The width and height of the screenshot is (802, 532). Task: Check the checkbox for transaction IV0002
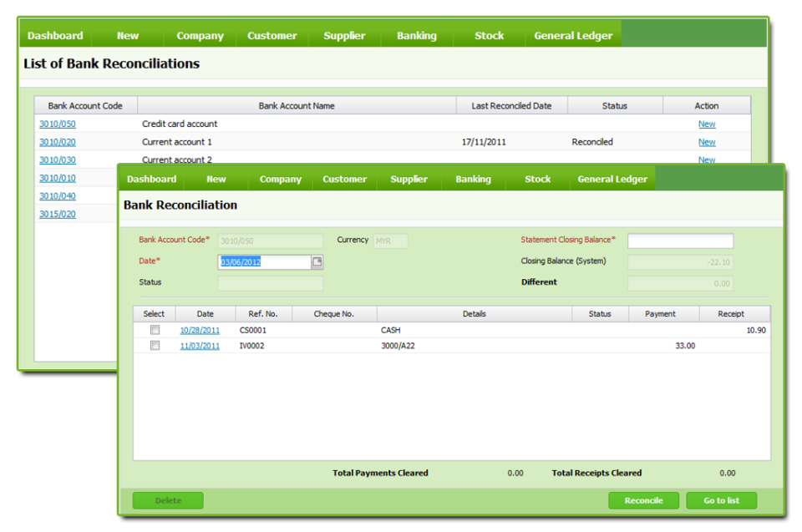pyautogui.click(x=154, y=345)
